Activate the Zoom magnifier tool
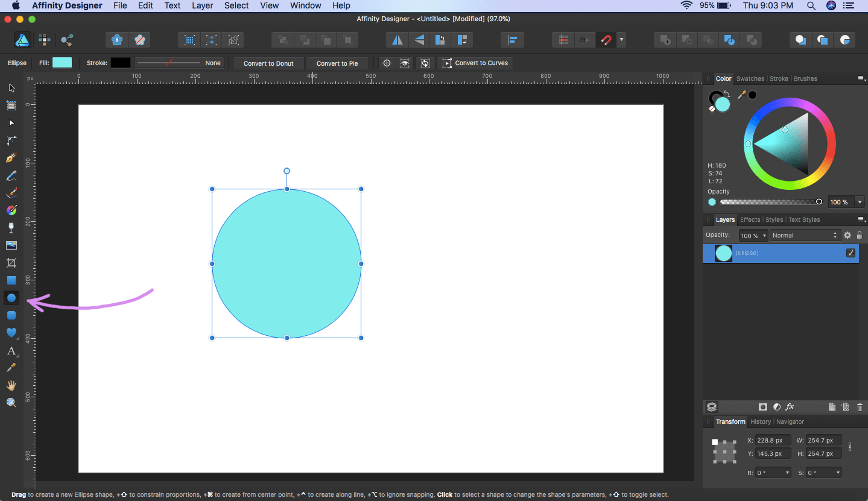Image resolution: width=868 pixels, height=501 pixels. tap(11, 403)
